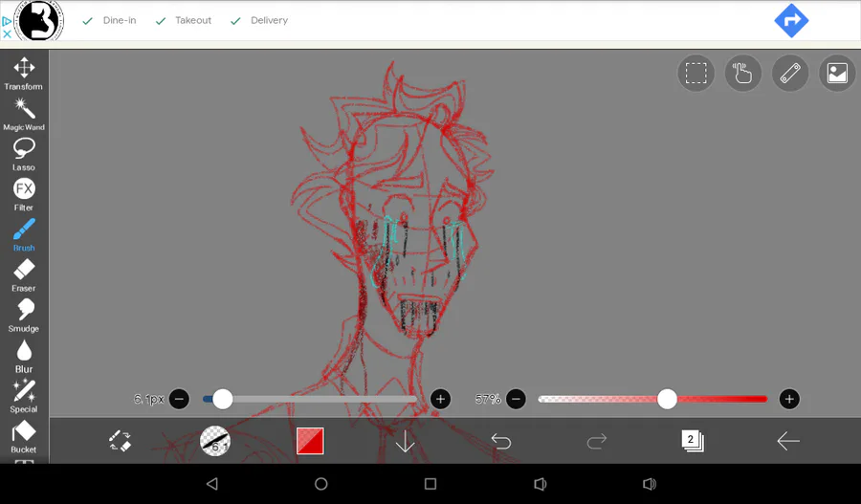Increase opacity with plus button

point(789,399)
